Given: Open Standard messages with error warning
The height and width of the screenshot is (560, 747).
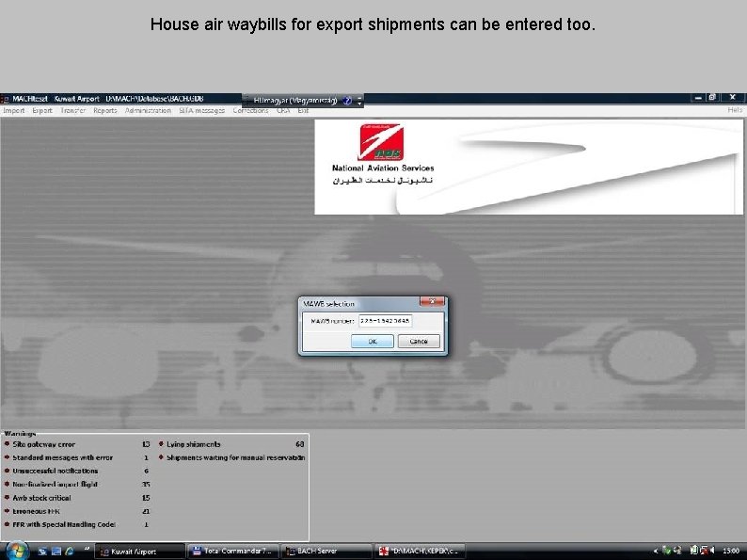Looking at the screenshot, I should coord(63,457).
